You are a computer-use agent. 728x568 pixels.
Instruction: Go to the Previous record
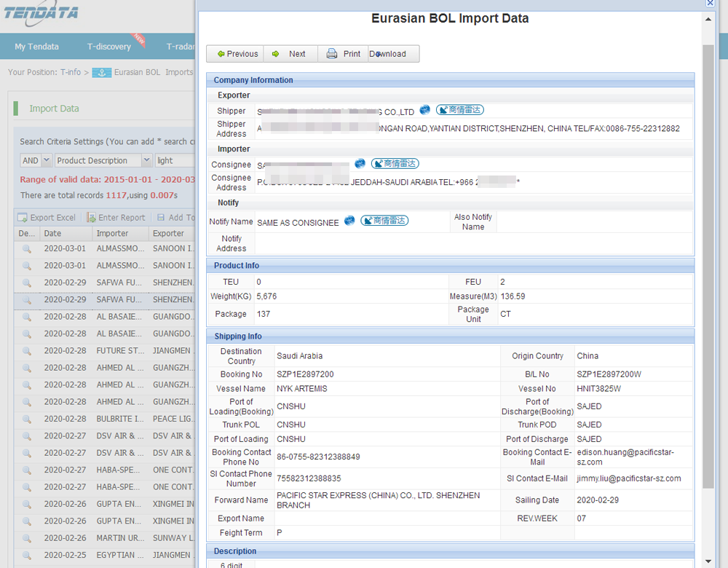coord(237,54)
